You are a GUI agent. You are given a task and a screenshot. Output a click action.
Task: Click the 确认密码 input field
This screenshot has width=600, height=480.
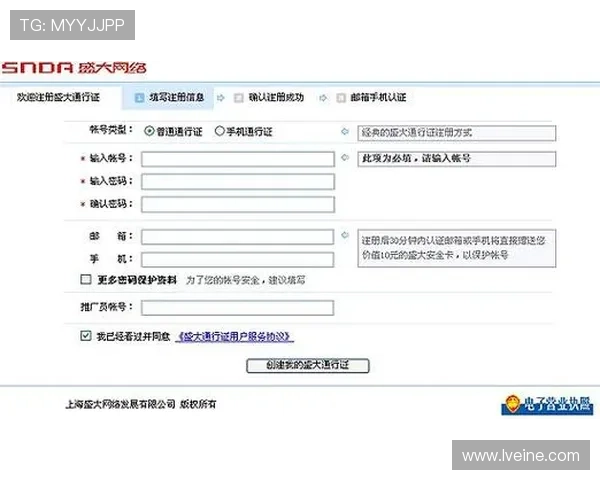(x=238, y=204)
